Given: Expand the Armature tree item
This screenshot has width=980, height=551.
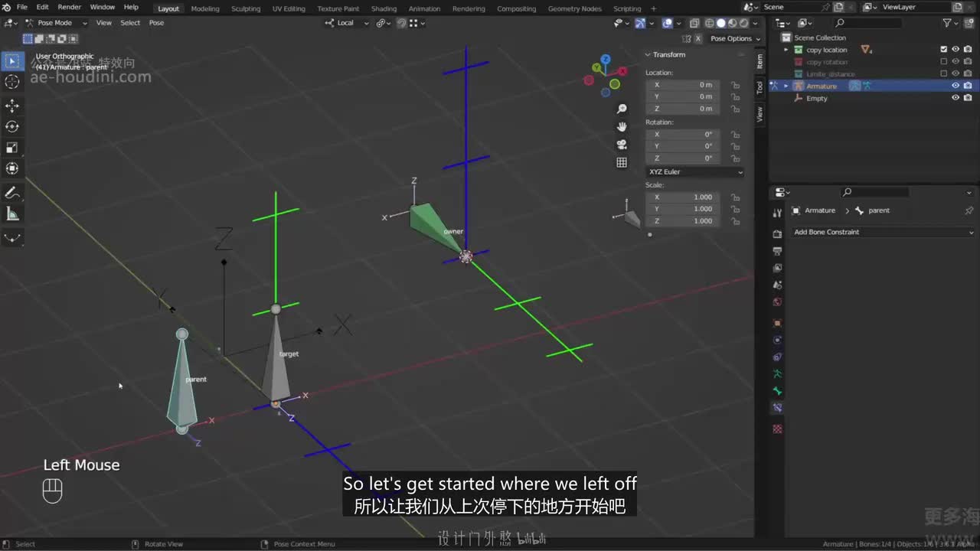Looking at the screenshot, I should click(x=786, y=86).
